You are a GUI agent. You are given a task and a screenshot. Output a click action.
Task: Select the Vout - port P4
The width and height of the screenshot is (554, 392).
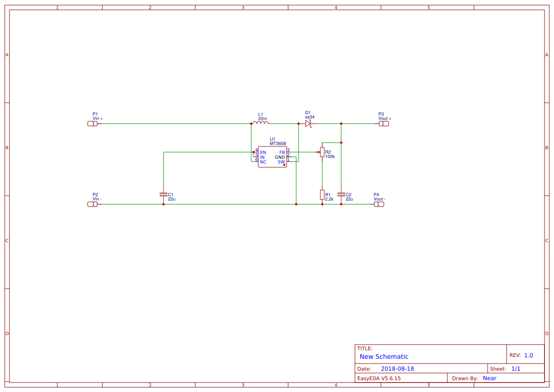[x=379, y=204]
